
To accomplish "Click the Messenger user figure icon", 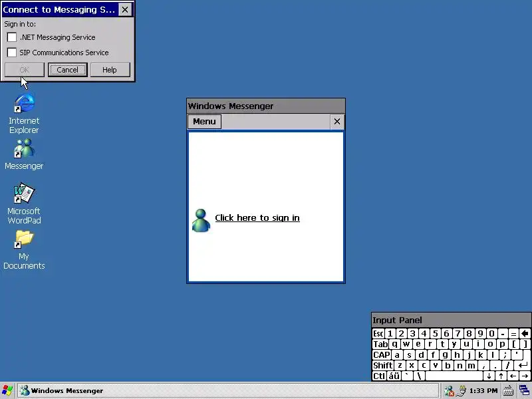I will (201, 221).
